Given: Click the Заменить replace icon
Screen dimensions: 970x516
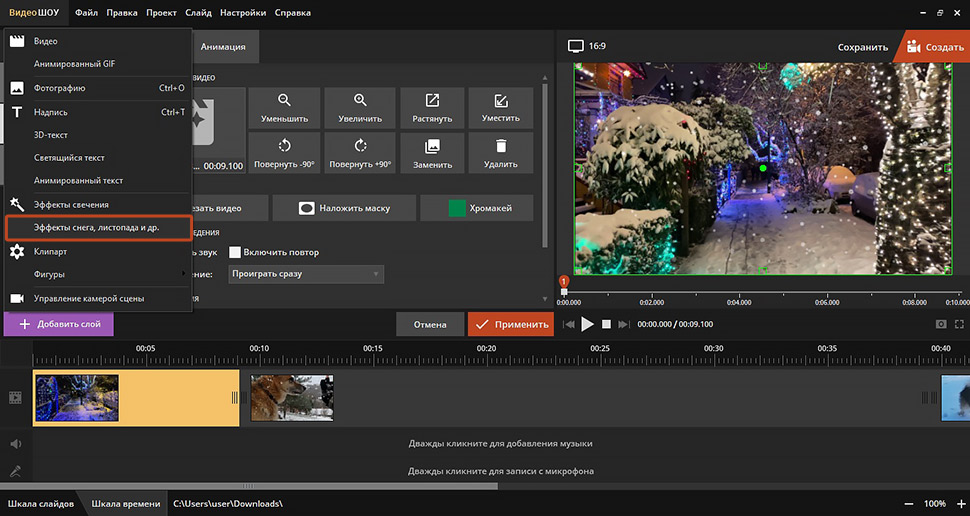Looking at the screenshot, I should [x=432, y=146].
